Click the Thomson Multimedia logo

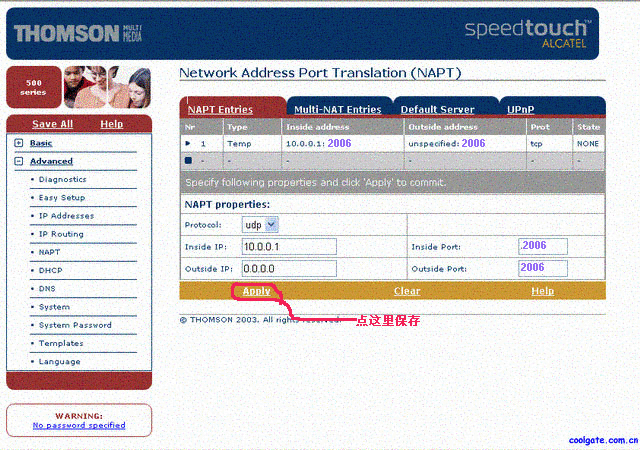78,34
